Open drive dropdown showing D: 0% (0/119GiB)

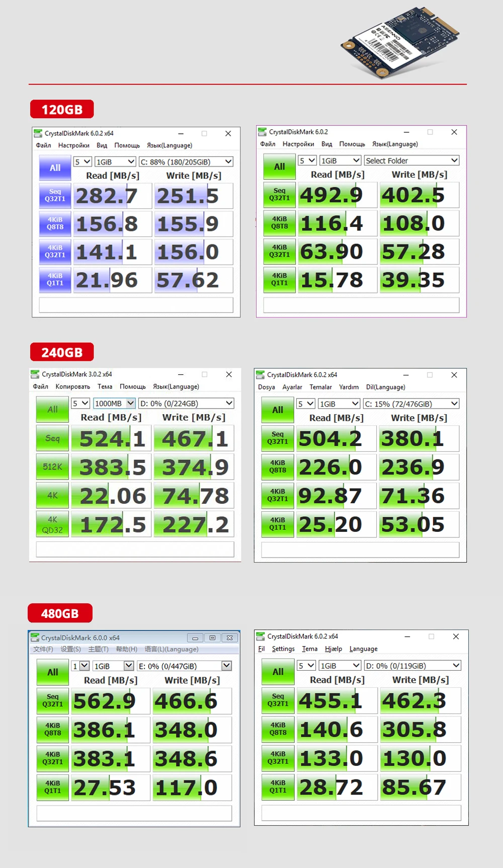pyautogui.click(x=412, y=665)
